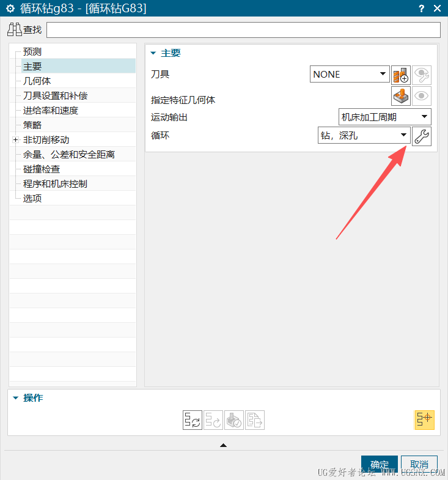Screen dimensions: 448x480
Task: Click the 指定特征几何体 select geometry icon
Action: (x=401, y=96)
